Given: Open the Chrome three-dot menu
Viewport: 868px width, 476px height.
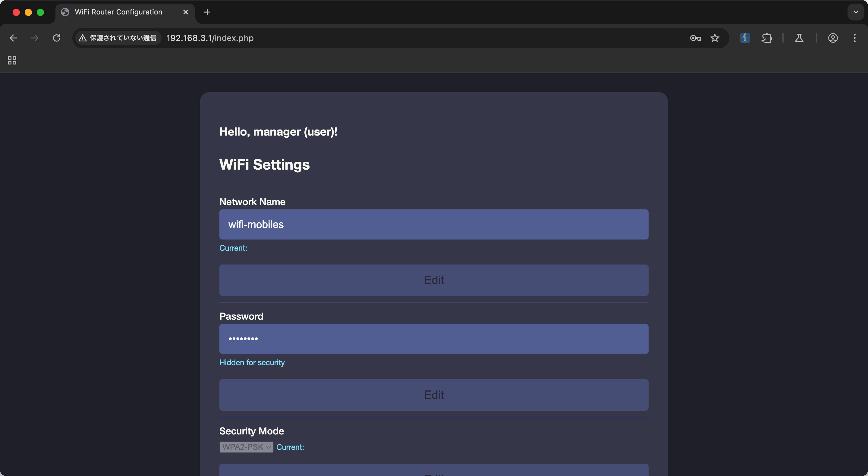Looking at the screenshot, I should click(854, 38).
